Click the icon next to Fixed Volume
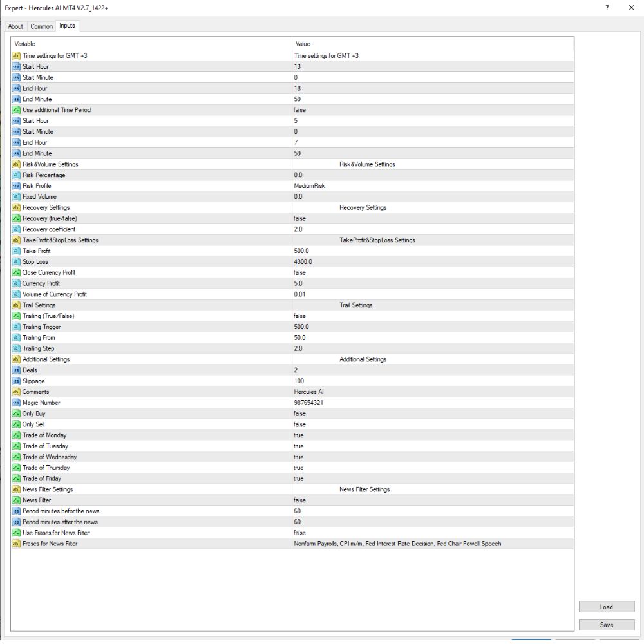Viewport: 644px width, 644px height. [x=16, y=196]
